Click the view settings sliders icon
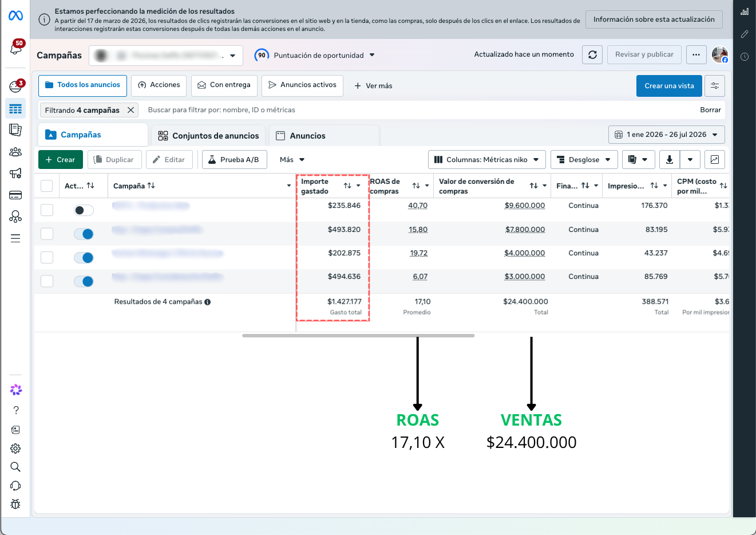 [715, 86]
